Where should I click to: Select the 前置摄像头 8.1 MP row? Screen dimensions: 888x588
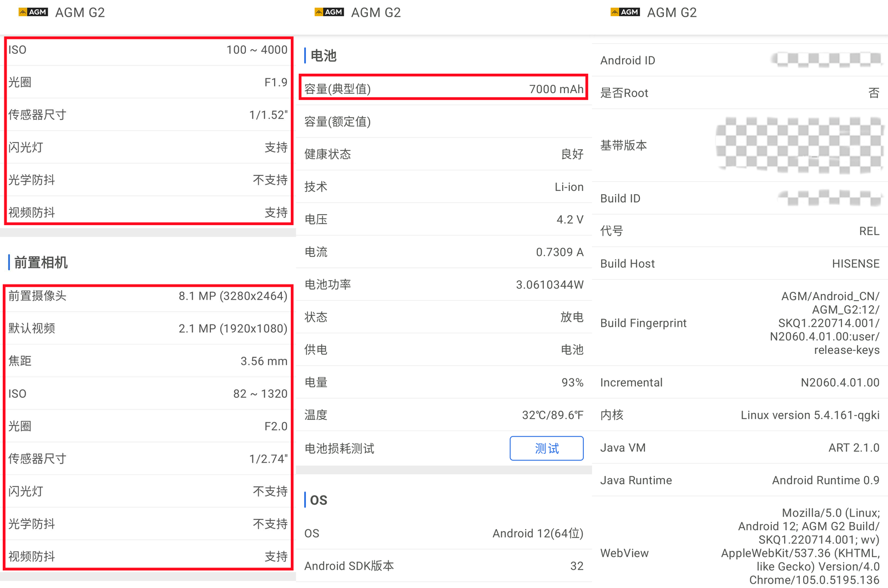148,296
